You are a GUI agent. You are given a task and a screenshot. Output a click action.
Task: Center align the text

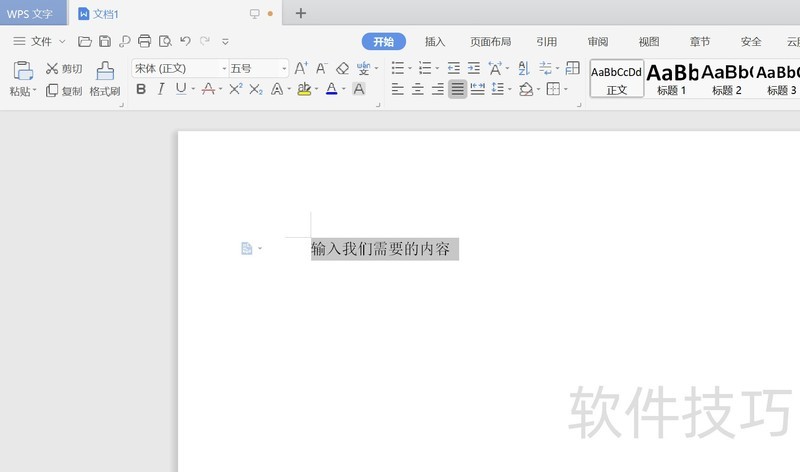[x=418, y=89]
